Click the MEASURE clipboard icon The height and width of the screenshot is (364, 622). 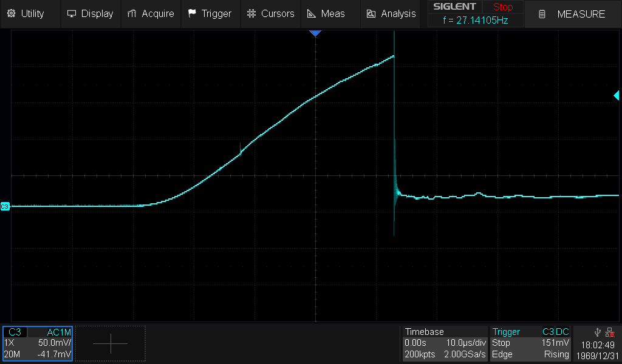tap(542, 14)
